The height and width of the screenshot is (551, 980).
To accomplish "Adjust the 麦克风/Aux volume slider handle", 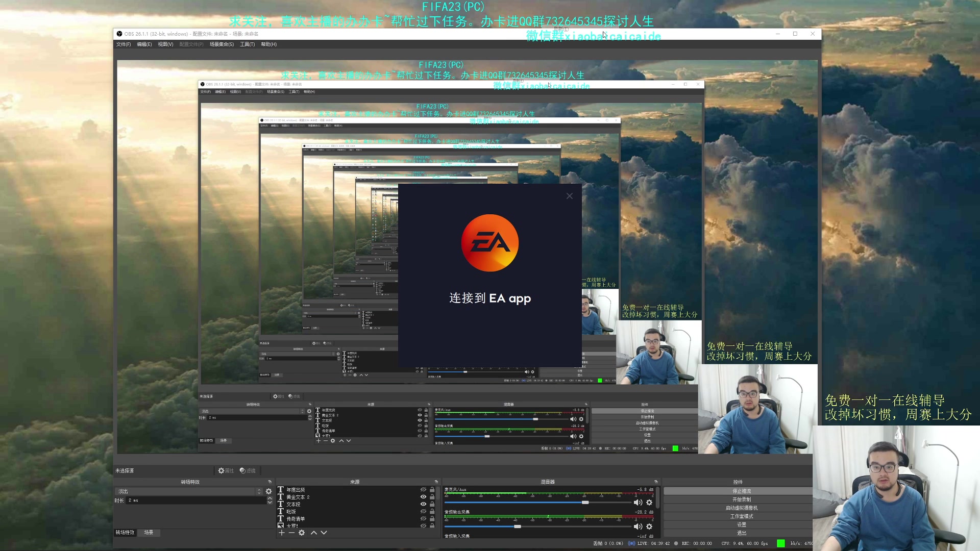I will [x=585, y=503].
